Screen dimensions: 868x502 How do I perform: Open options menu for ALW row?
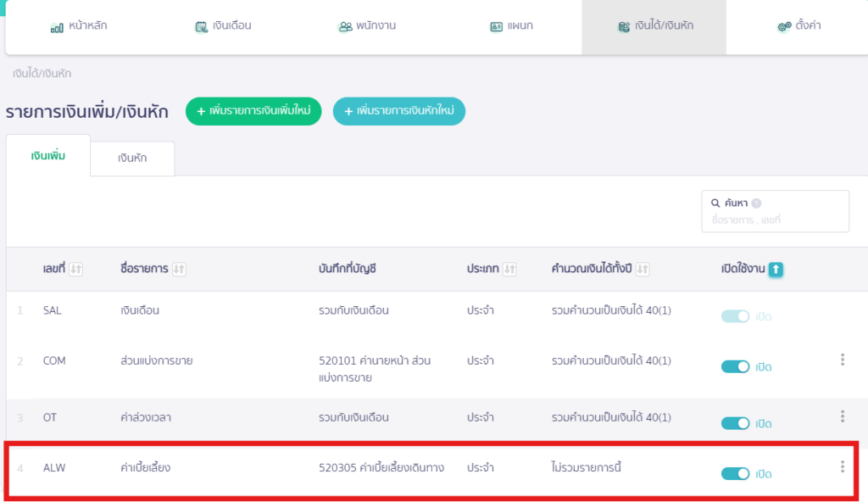[842, 466]
